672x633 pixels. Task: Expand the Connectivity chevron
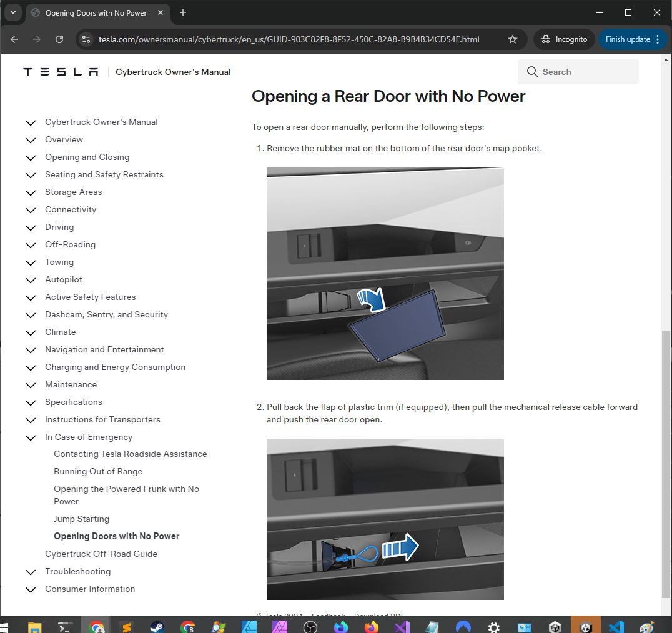(x=31, y=210)
